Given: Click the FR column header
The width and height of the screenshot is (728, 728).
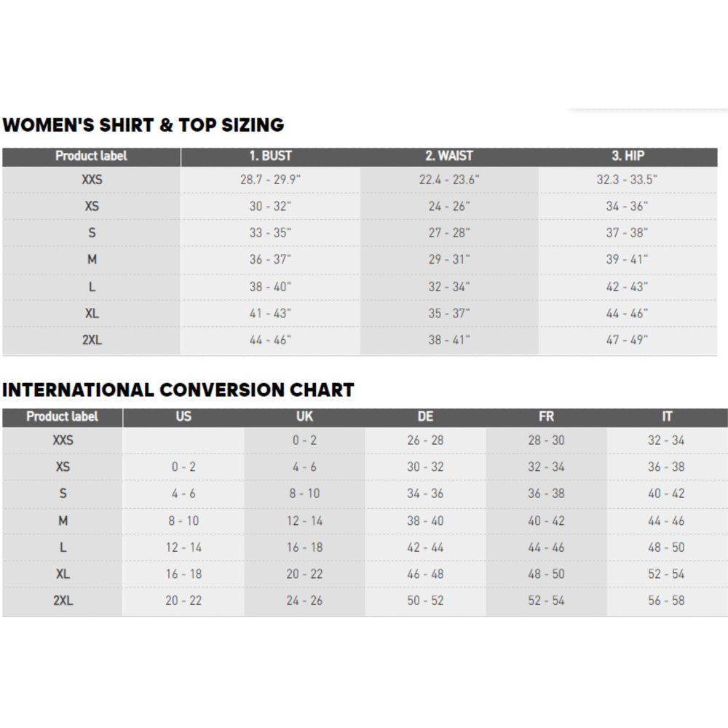Looking at the screenshot, I should point(546,416).
